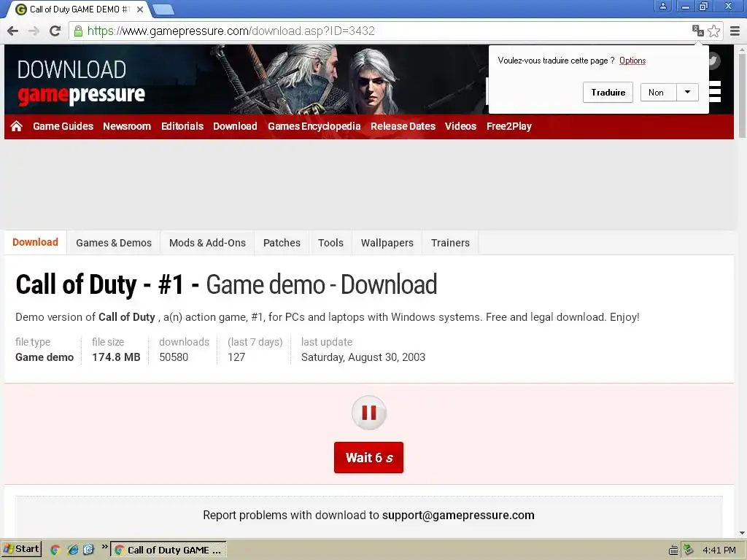
Task: Open the translation Options link
Action: tap(632, 61)
